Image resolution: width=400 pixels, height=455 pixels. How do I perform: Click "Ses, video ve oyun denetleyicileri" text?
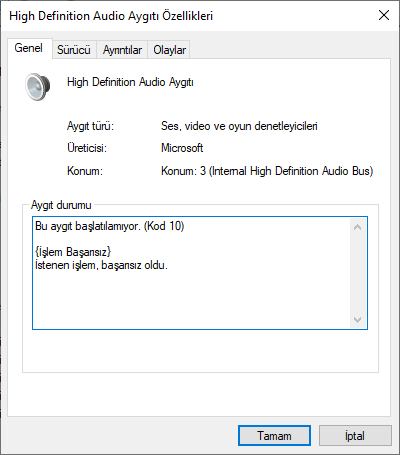pyautogui.click(x=239, y=126)
